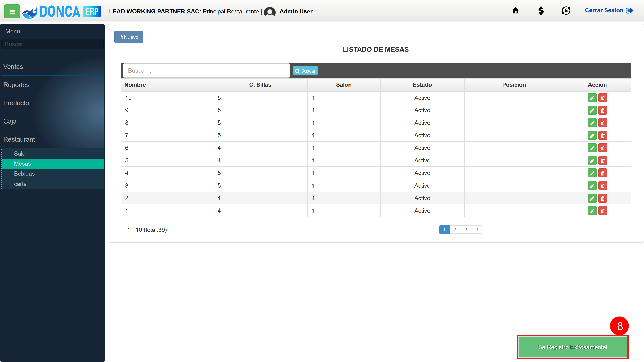Viewport: 644px width, 362px height.
Task: Toggle the green hamburger menu button
Action: [x=12, y=11]
